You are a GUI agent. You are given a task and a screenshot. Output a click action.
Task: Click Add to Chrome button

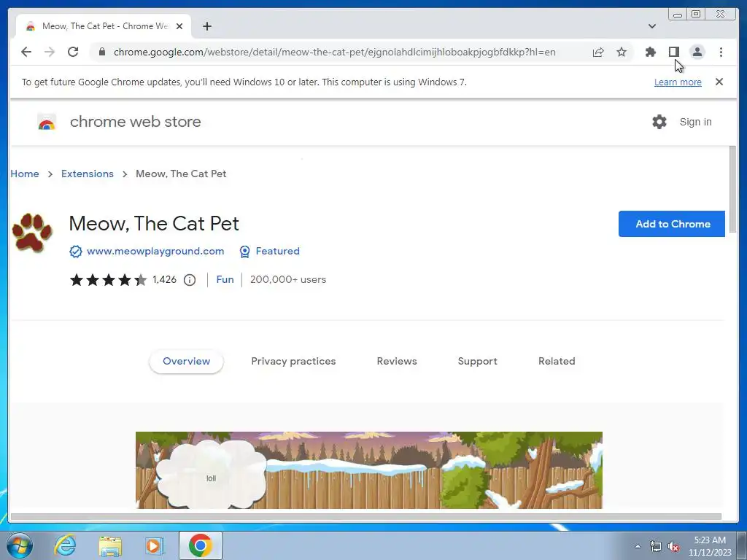pyautogui.click(x=672, y=224)
